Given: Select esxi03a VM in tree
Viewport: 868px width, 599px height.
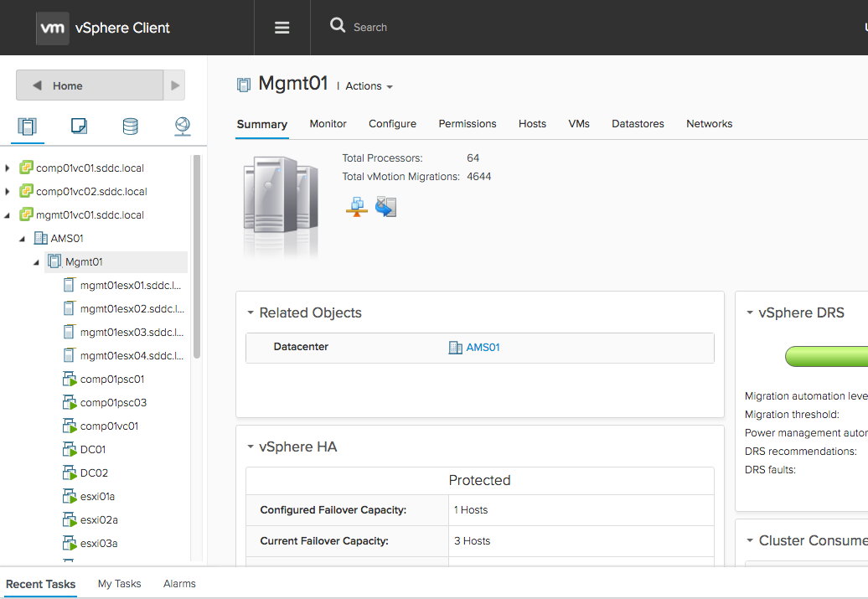Looking at the screenshot, I should (99, 543).
